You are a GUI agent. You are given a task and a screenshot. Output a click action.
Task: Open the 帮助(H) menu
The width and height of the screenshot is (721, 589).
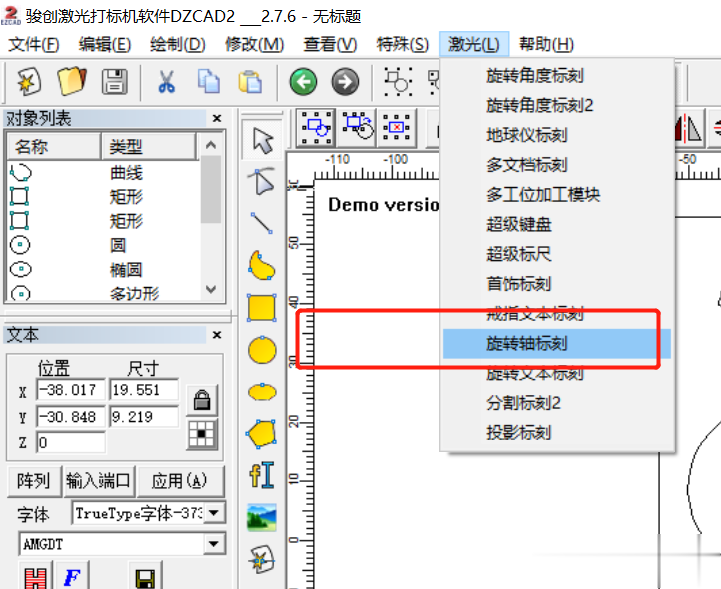(x=546, y=45)
